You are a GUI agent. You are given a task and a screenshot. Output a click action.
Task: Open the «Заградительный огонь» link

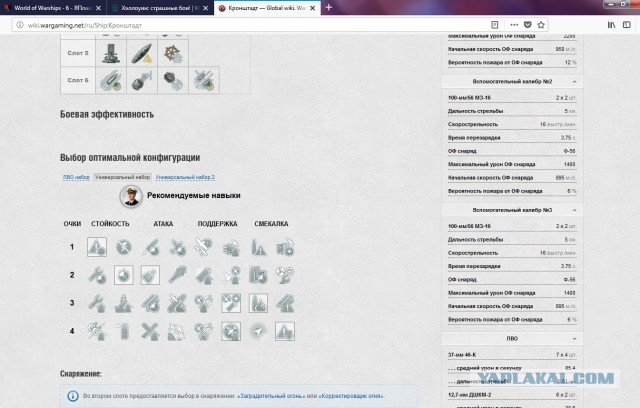tap(271, 396)
